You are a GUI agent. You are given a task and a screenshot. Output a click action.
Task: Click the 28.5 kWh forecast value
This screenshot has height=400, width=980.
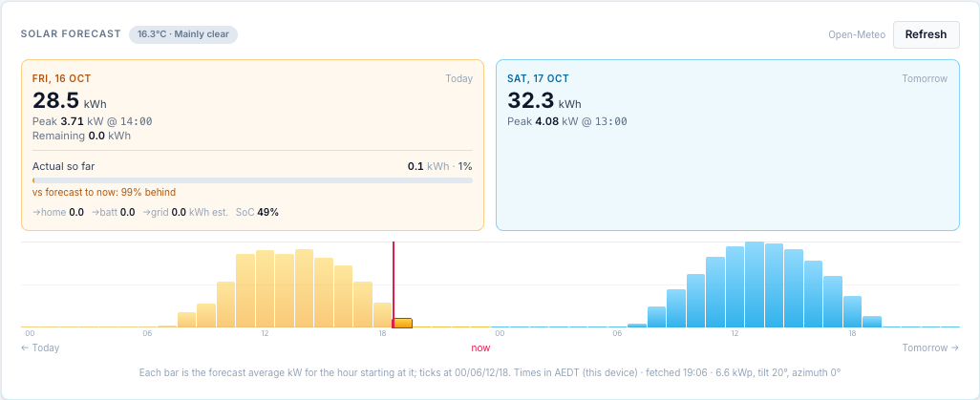70,100
